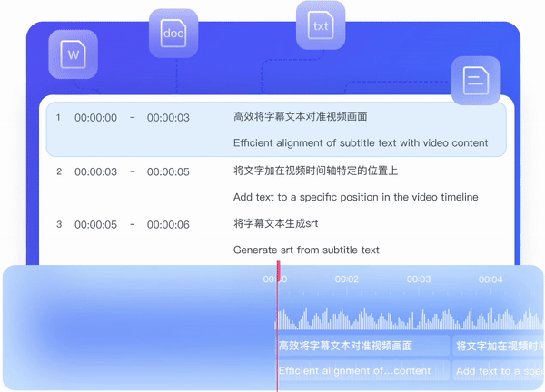The image size is (545, 392).
Task: Click the txt file icon
Action: [x=321, y=25]
